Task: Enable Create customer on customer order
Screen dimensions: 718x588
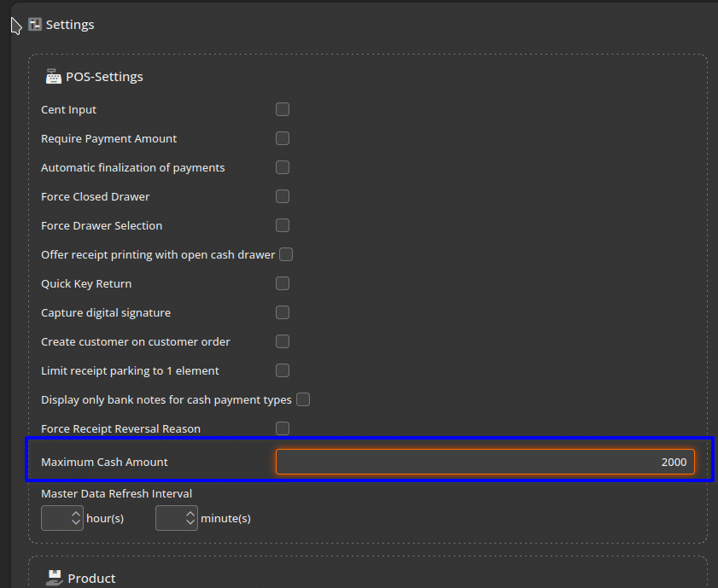Action: tap(283, 341)
